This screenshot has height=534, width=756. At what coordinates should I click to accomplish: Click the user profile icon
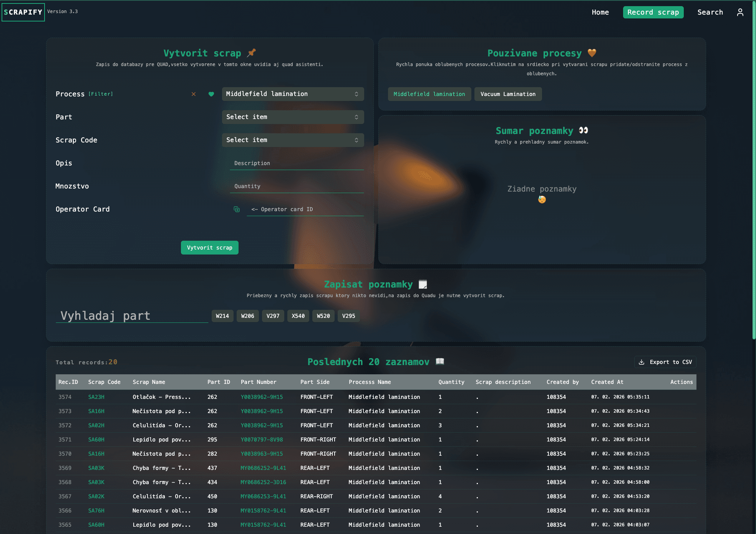740,12
